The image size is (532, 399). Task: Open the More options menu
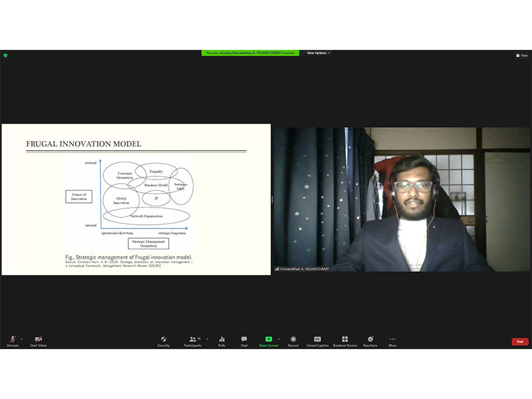[x=392, y=340]
